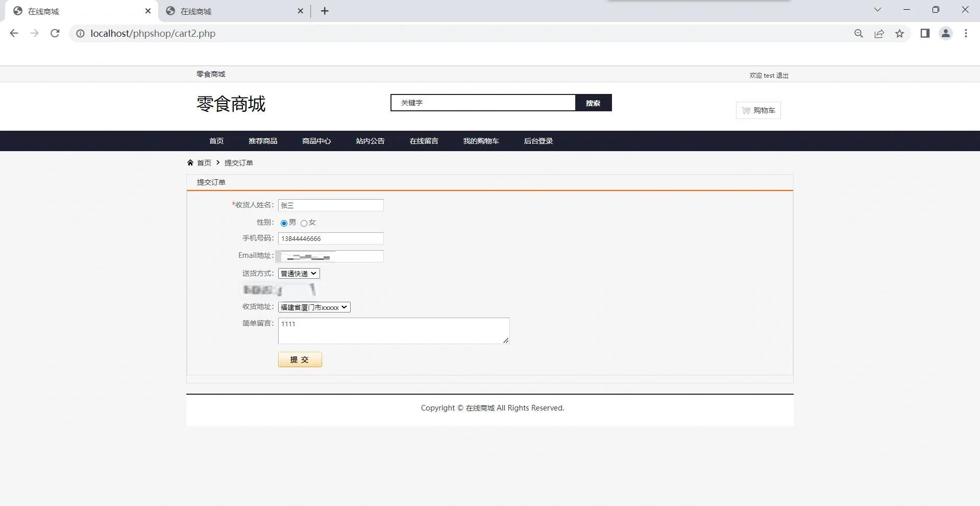The height and width of the screenshot is (506, 980).
Task: Click the address bar URL
Action: (153, 33)
